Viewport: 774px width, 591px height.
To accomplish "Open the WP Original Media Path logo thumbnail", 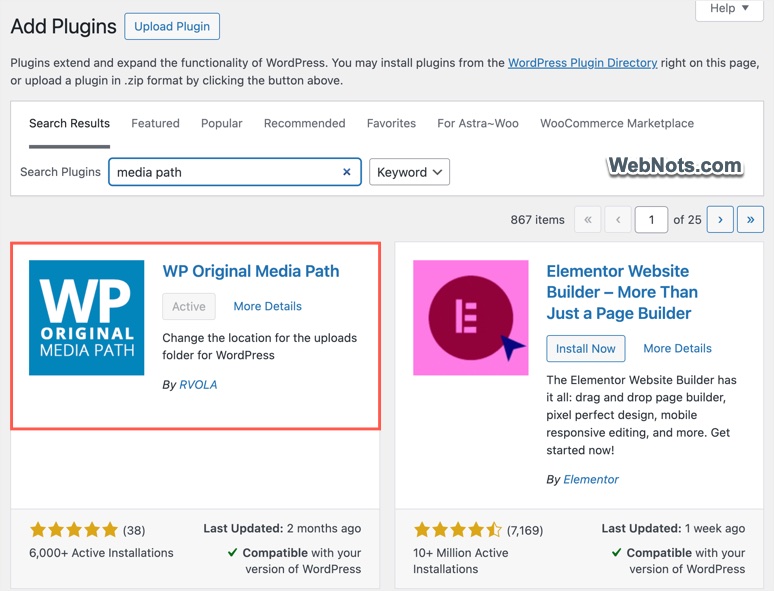I will (86, 317).
